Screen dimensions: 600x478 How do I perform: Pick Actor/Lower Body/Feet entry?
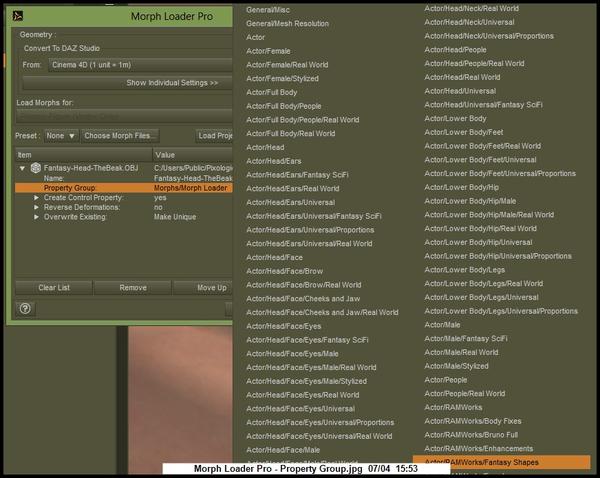tap(464, 132)
